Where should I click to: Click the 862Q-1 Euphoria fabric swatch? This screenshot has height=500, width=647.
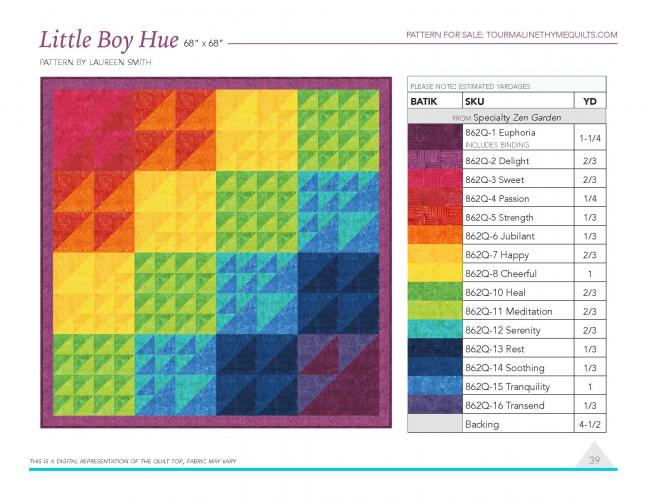click(435, 137)
